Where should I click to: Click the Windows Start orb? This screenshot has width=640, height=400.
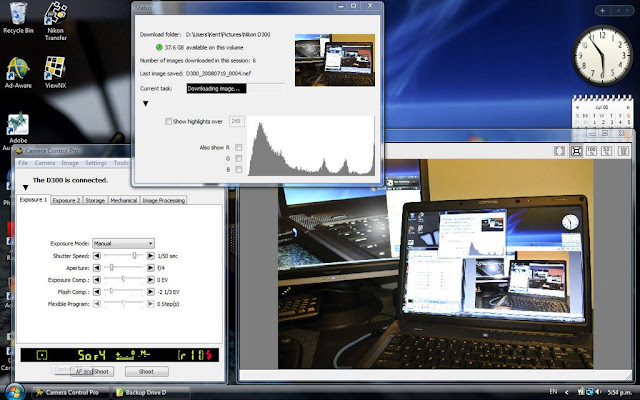[15, 392]
